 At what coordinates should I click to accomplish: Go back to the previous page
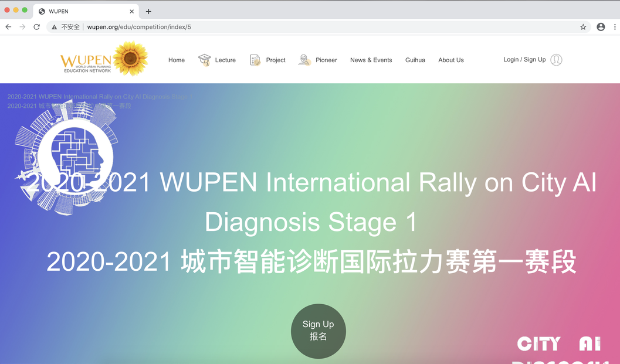pos(8,27)
